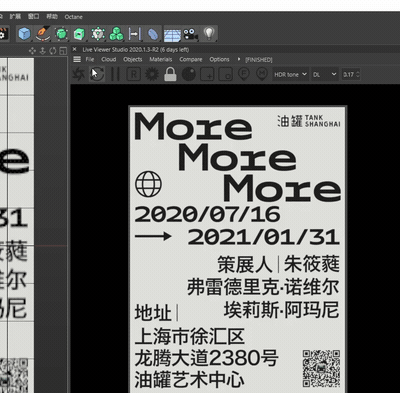Screen dimensions: 400x393
Task: Open the 扩展 menu
Action: 15,16
